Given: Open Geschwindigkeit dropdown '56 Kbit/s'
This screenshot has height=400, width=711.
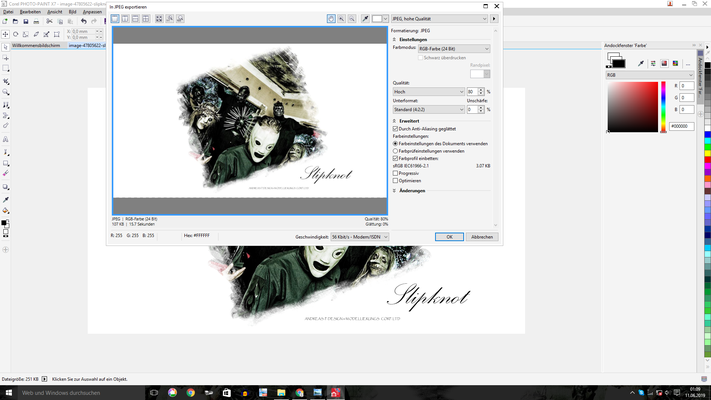Looking at the screenshot, I should pyautogui.click(x=360, y=237).
